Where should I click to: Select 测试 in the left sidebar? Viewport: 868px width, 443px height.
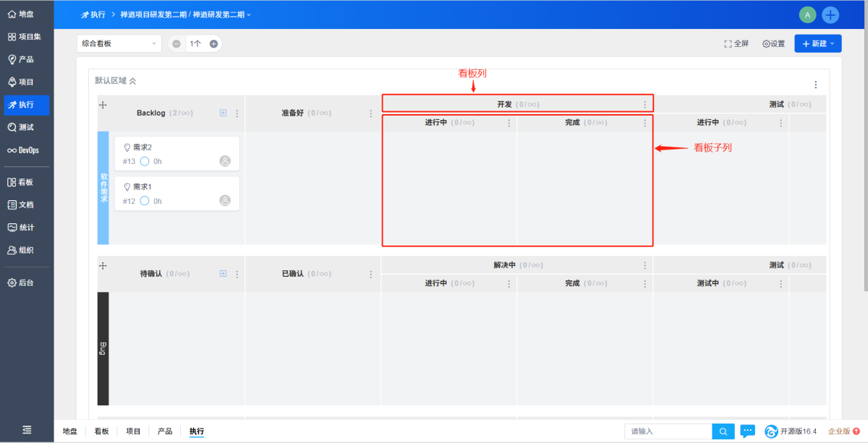coord(27,127)
